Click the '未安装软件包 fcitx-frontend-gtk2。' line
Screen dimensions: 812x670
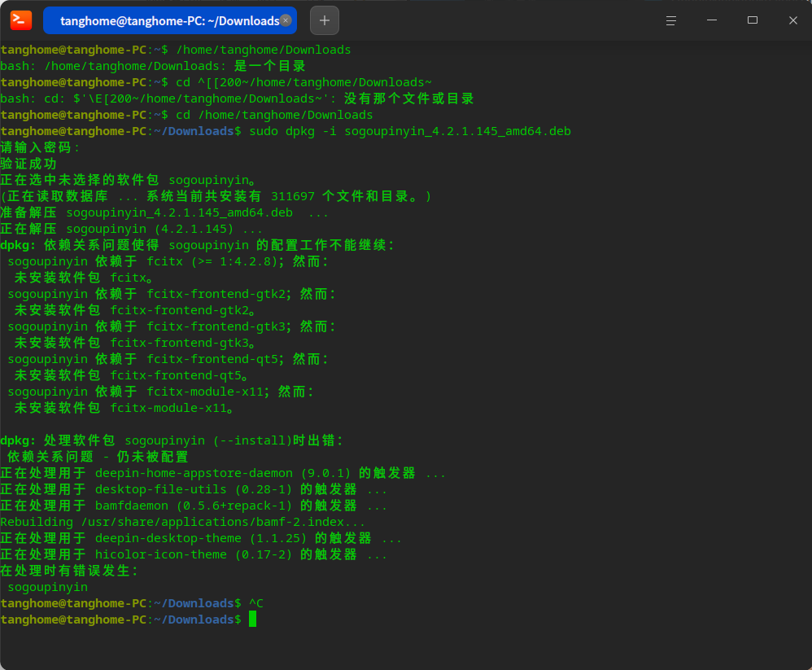click(x=135, y=310)
